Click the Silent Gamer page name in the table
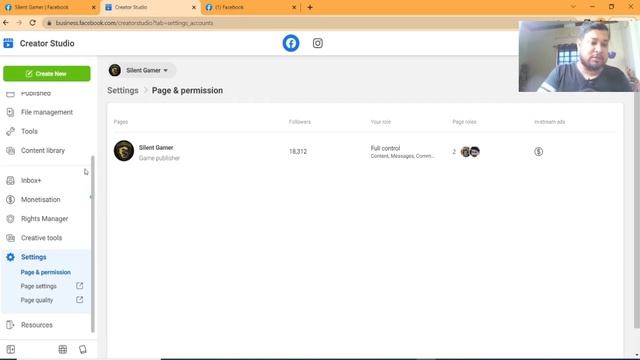This screenshot has width=640, height=360. 156,148
